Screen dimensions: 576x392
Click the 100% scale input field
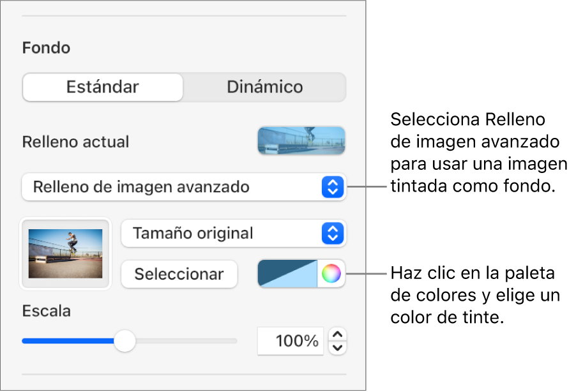[291, 342]
